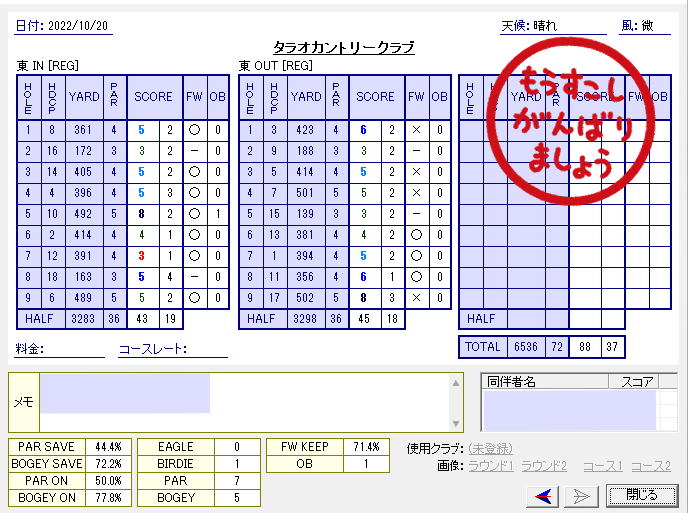Click the greyed-out next round arrow
This screenshot has height=513, width=688.
[x=581, y=496]
